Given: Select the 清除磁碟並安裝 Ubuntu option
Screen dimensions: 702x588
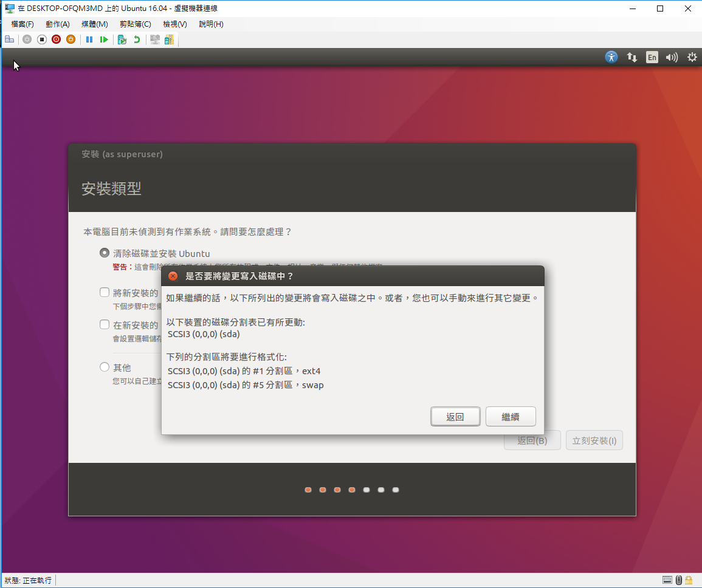Looking at the screenshot, I should [104, 253].
